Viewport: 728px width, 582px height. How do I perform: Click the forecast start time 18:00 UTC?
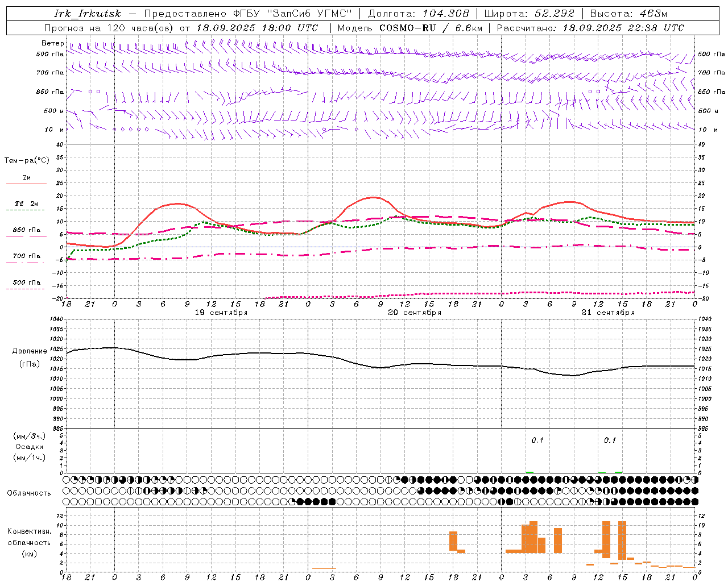pos(289,28)
